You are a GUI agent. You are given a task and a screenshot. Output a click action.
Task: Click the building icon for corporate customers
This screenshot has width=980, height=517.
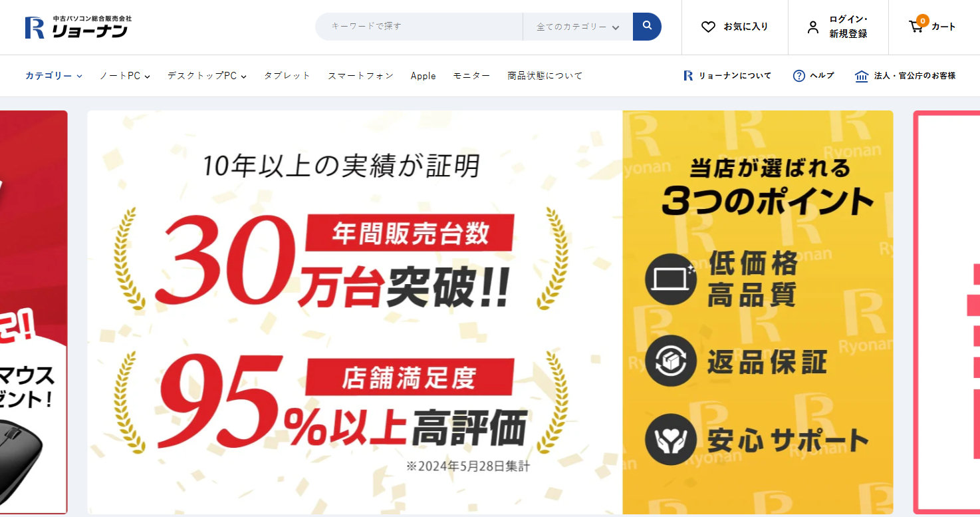tap(862, 76)
